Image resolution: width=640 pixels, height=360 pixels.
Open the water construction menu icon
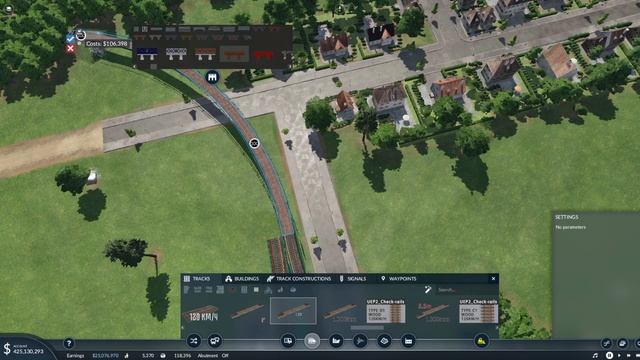pos(336,341)
